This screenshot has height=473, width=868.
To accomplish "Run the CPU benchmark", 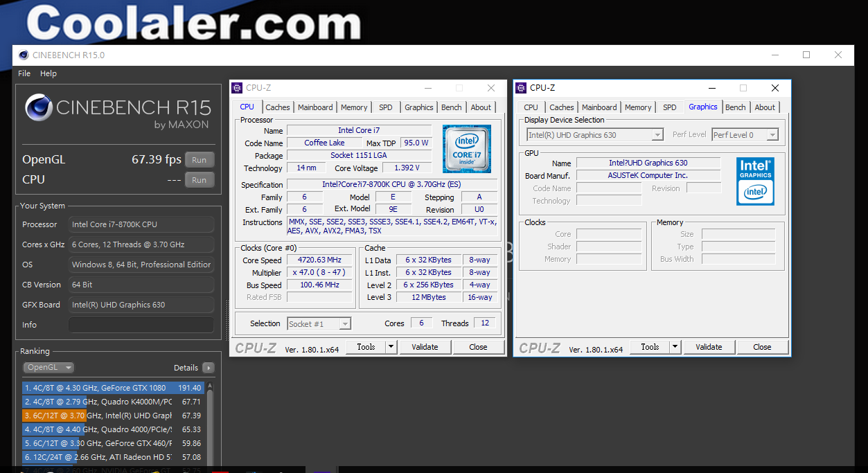I will (x=200, y=180).
